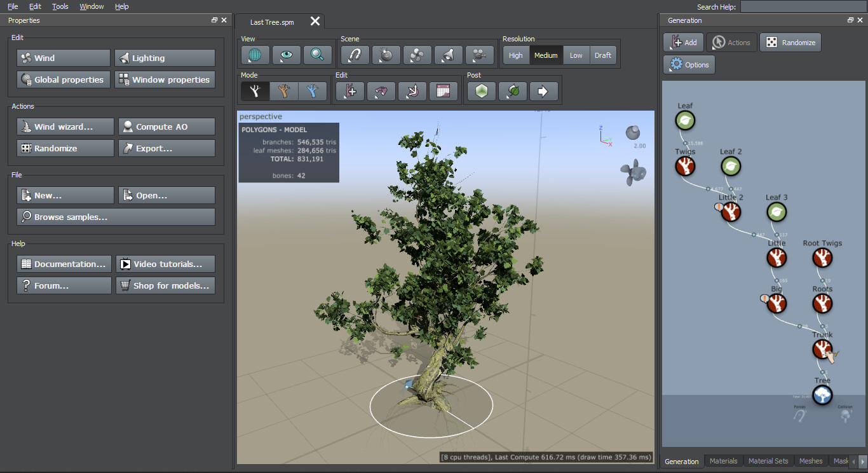Screen dimensions: 868x473
Task: Switch resolution to Draft
Action: click(602, 55)
